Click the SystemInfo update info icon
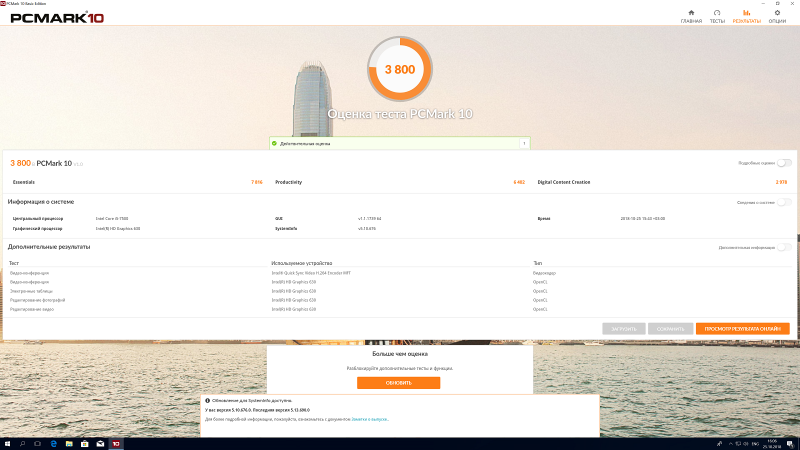 click(208, 401)
